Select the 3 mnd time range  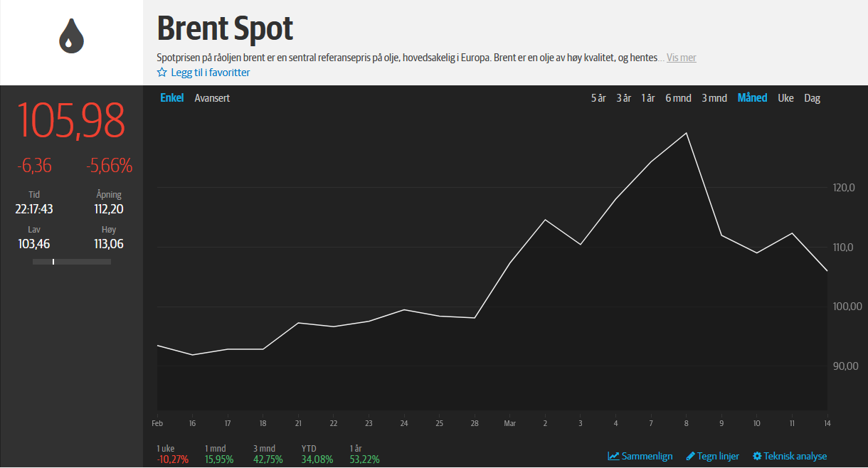(714, 98)
